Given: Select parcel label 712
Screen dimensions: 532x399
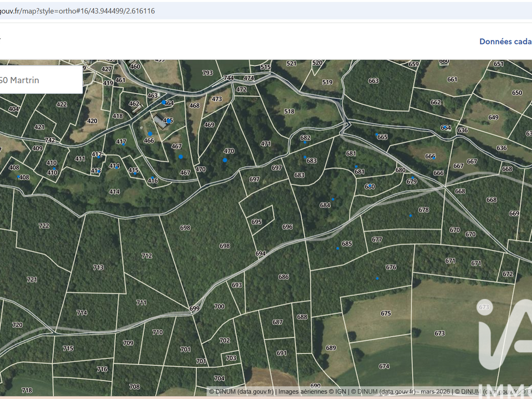Looking at the screenshot, I should 146,255.
